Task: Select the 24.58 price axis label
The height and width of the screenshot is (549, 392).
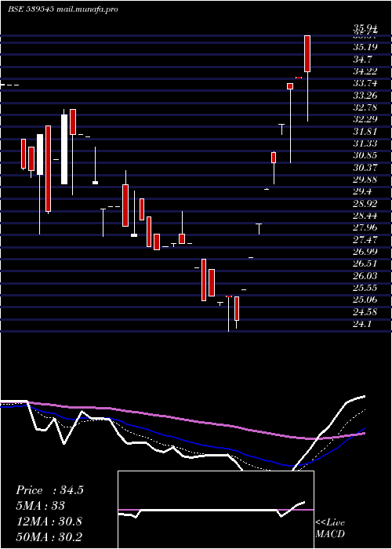Action: click(365, 312)
